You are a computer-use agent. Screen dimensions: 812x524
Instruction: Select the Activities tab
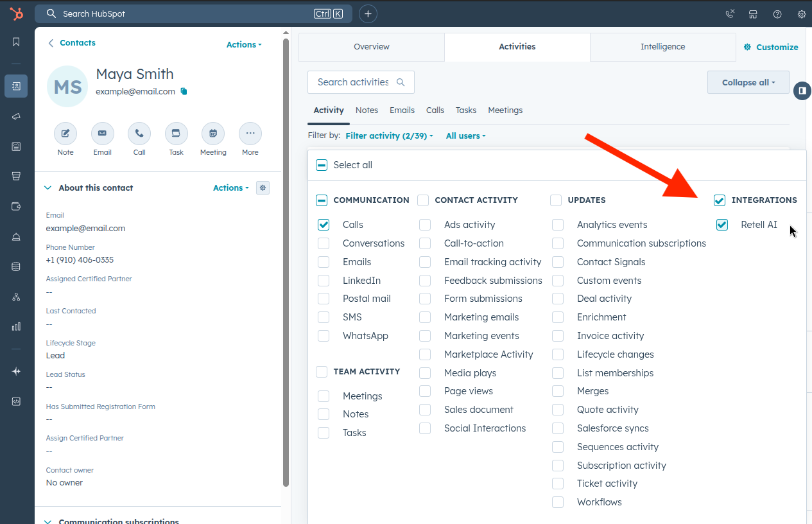[517, 47]
